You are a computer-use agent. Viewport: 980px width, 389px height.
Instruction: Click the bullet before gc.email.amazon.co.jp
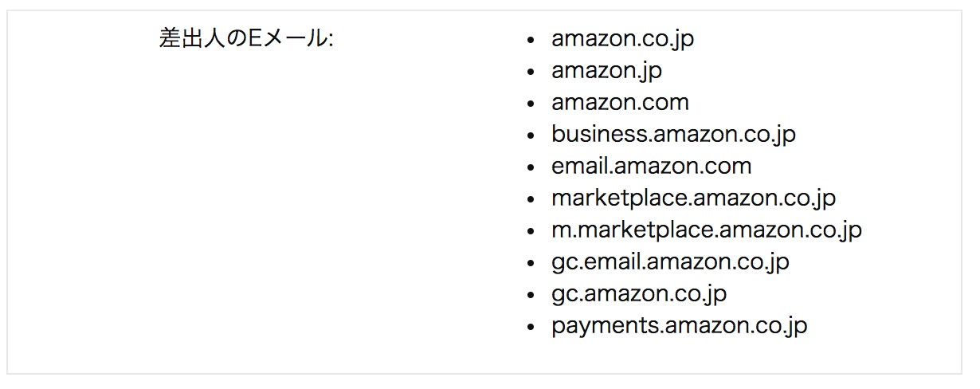coord(531,263)
